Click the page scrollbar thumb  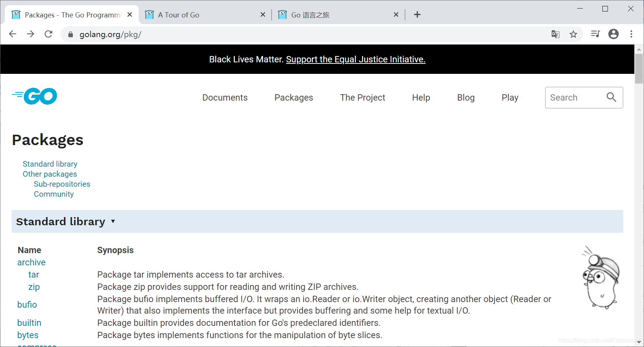point(639,69)
